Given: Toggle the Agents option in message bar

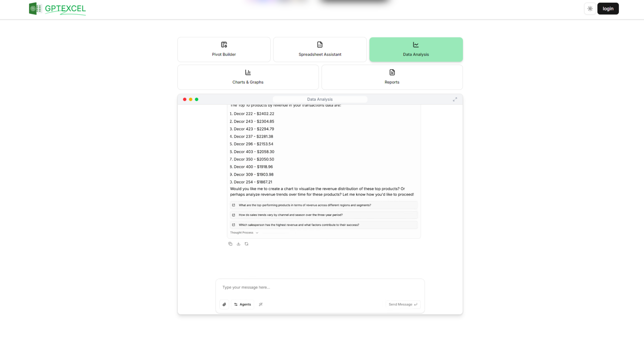Looking at the screenshot, I should click(242, 304).
